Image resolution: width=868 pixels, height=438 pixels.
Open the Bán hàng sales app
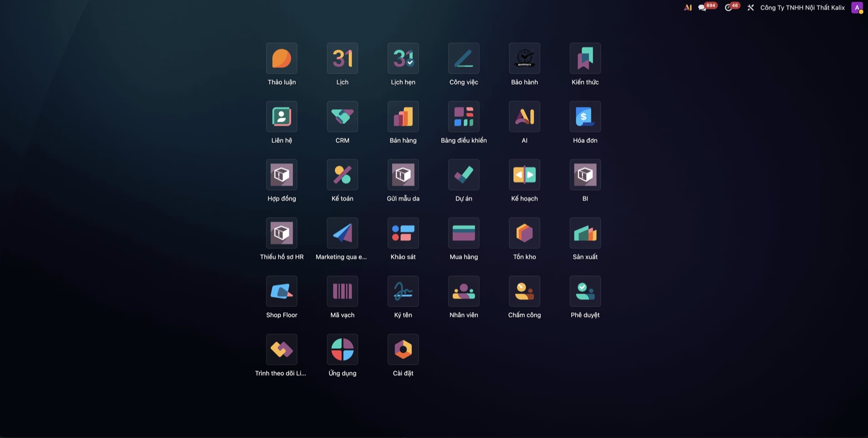click(403, 117)
